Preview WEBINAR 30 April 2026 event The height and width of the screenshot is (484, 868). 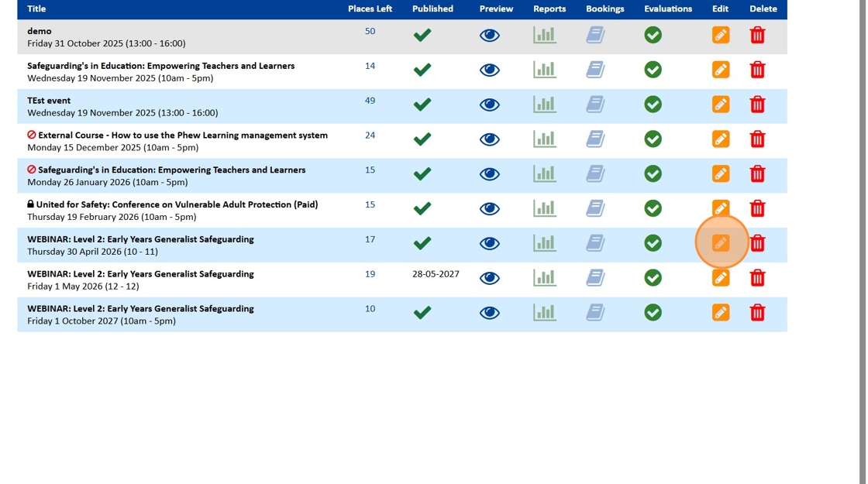pos(489,244)
